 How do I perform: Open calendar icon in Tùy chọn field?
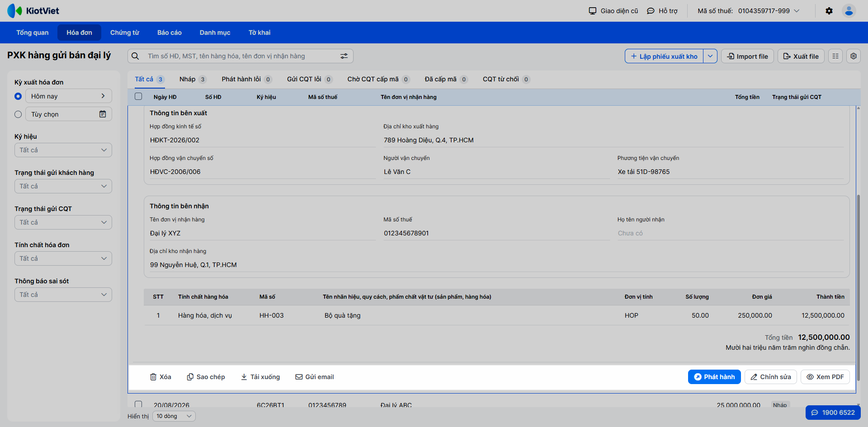[103, 114]
